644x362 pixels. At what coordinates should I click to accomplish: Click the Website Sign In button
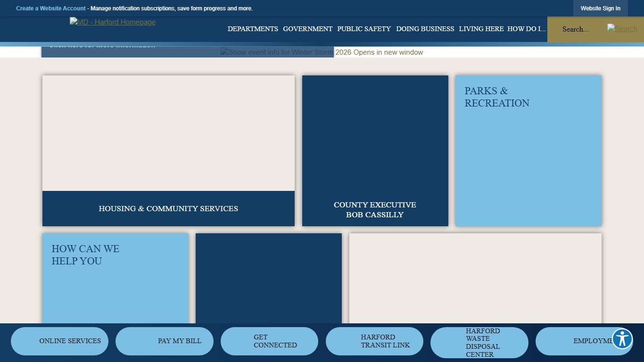click(600, 8)
